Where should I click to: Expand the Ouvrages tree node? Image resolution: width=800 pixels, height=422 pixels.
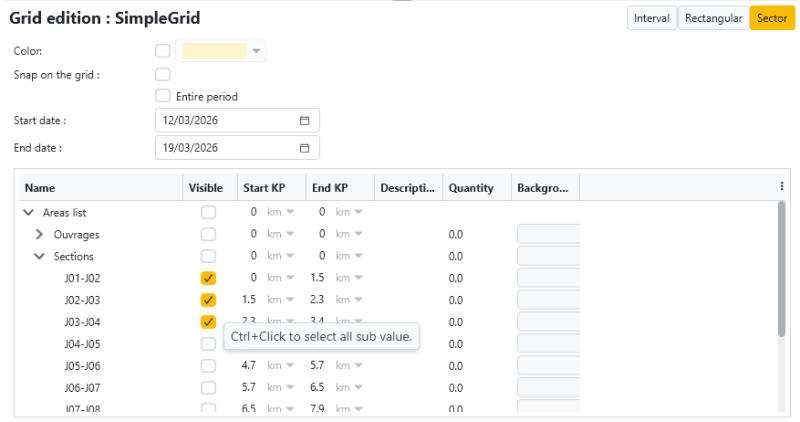point(39,234)
